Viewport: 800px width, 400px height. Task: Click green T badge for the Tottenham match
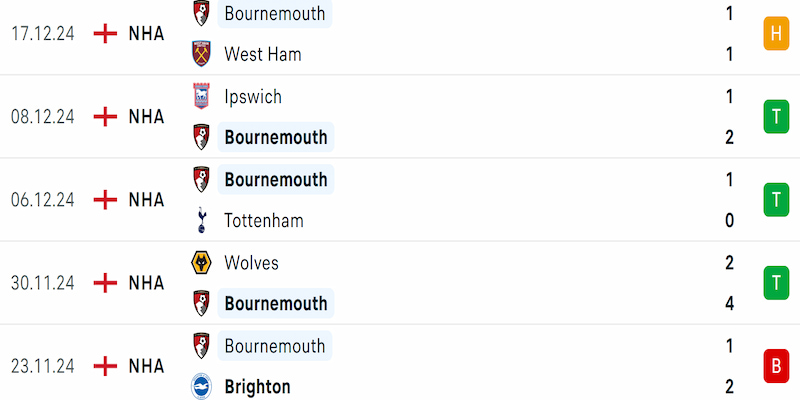776,199
